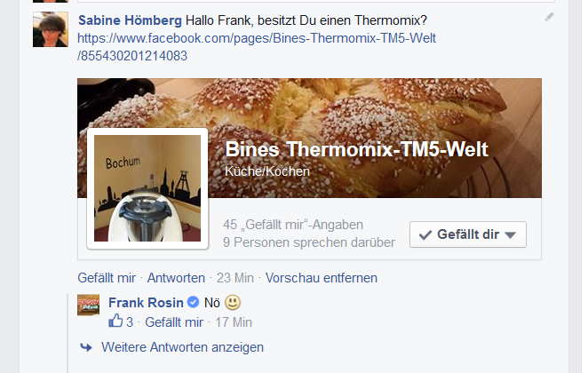Viewport: 588px width, 373px height.
Task: Toggle the Gefällt dir checkmark button
Action: coord(468,234)
